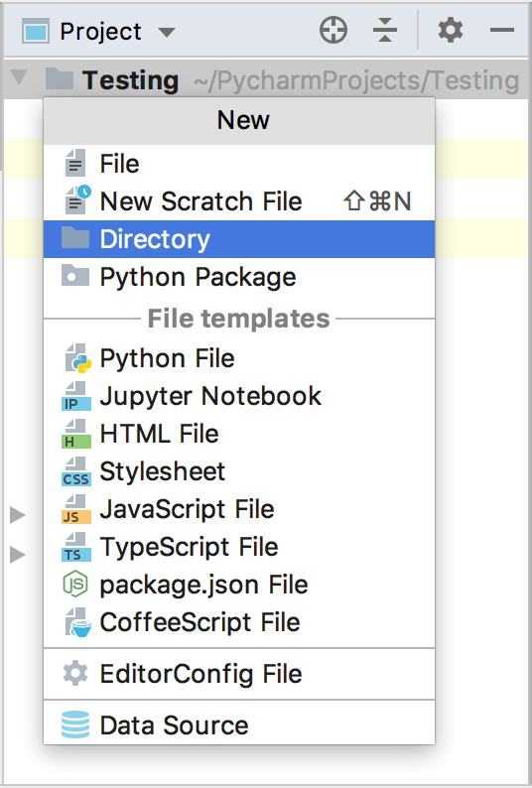Image resolution: width=532 pixels, height=788 pixels.
Task: Click the green H HTML icon
Action: coord(76,434)
